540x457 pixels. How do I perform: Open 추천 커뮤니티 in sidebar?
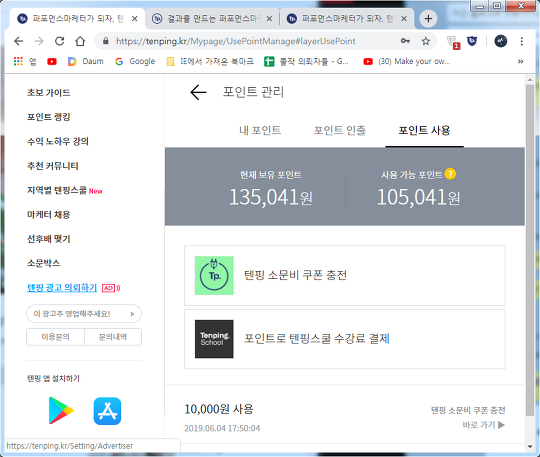53,166
